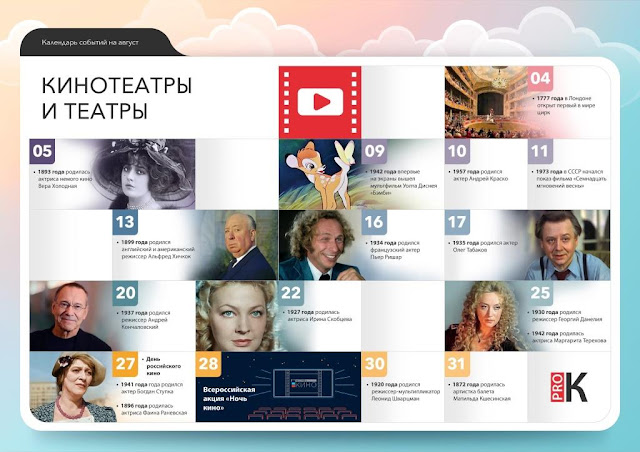
Task: Click the Bambi cartoon picture
Action: tap(320, 174)
